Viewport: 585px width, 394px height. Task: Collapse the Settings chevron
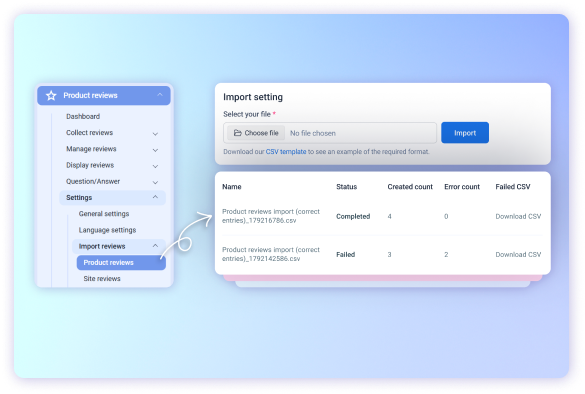(155, 197)
